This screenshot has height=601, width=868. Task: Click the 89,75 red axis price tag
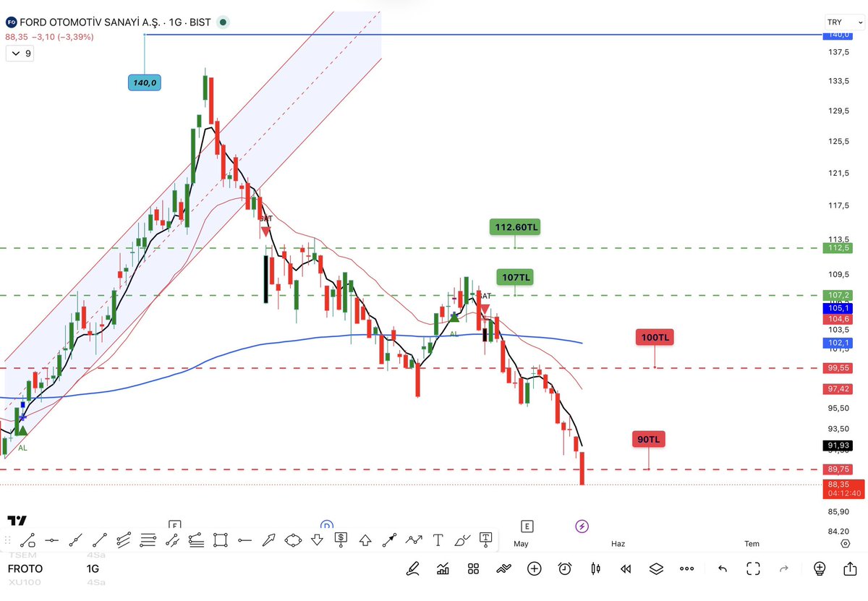coord(839,469)
